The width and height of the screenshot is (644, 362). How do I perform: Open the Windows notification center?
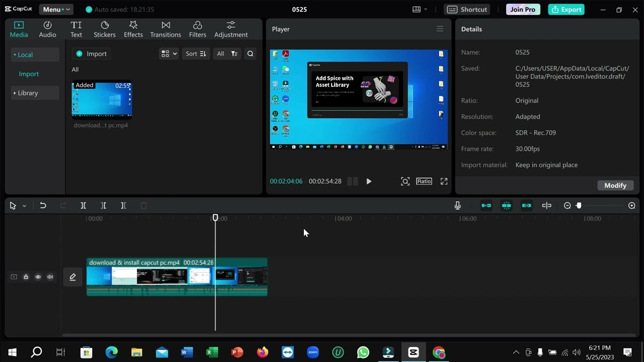tap(627, 352)
